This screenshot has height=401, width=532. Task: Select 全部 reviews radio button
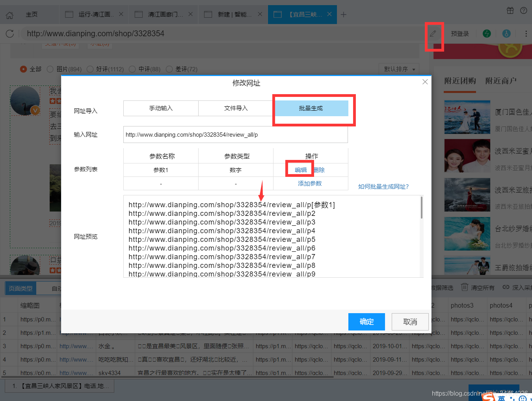tap(23, 69)
